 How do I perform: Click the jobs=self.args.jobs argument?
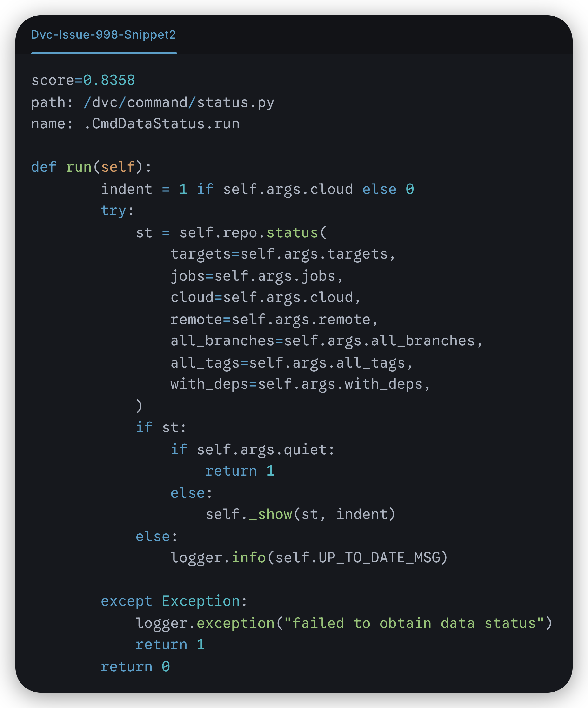pyautogui.click(x=256, y=276)
